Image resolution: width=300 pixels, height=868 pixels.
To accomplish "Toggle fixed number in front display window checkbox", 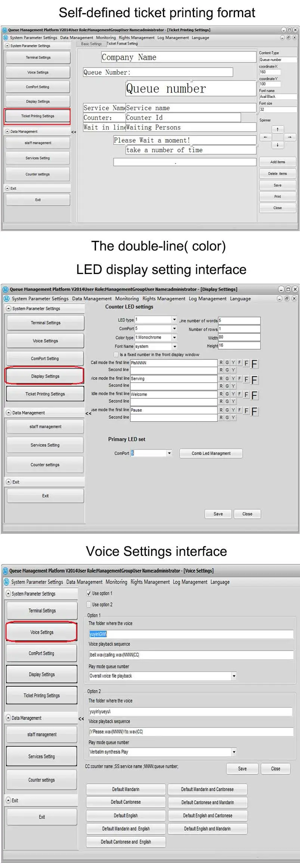I will [x=116, y=354].
